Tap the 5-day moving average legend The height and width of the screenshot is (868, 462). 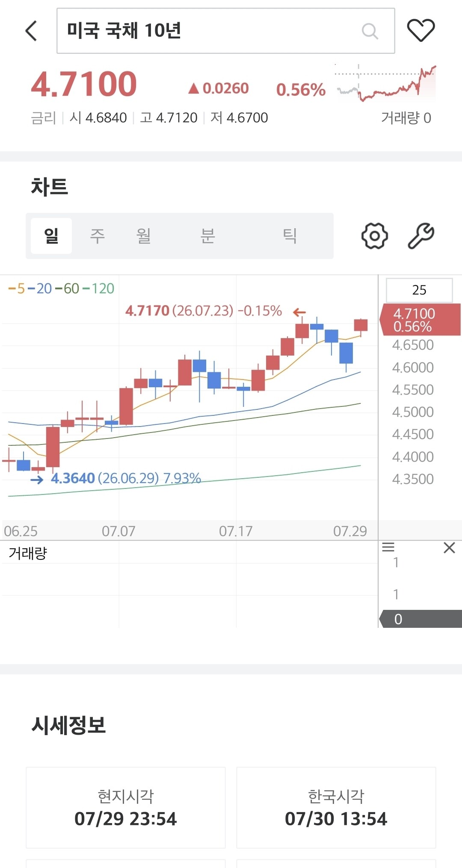(17, 289)
